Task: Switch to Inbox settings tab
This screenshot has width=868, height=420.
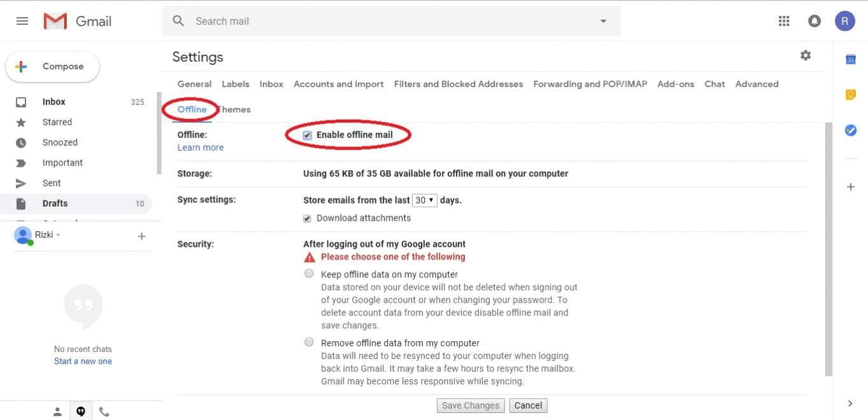Action: pos(271,84)
